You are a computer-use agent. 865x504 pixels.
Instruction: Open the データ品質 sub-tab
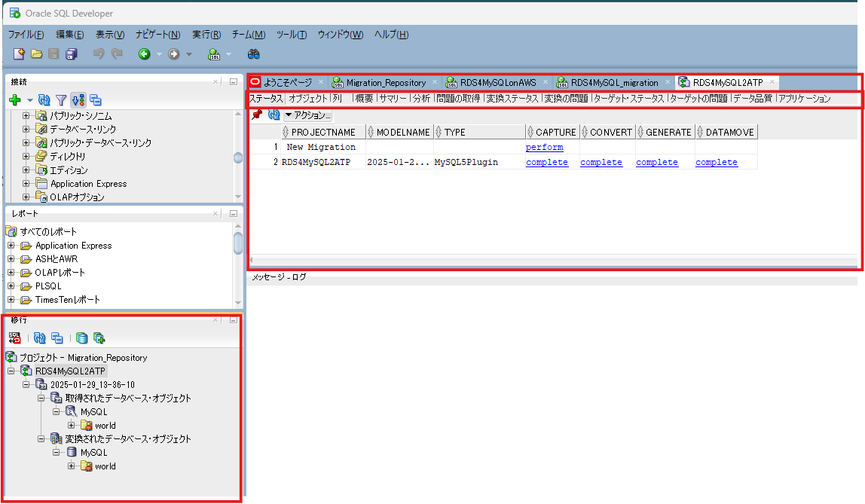753,98
